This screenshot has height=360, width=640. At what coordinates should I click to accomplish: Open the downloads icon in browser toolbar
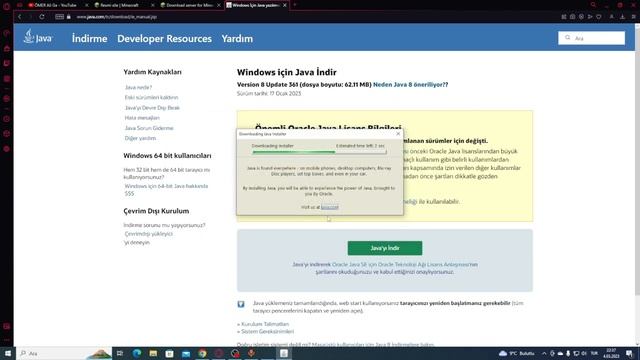[x=622, y=17]
